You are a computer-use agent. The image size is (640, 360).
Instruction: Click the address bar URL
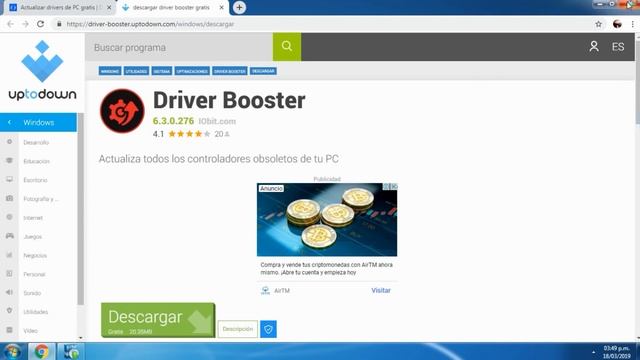pyautogui.click(x=151, y=24)
